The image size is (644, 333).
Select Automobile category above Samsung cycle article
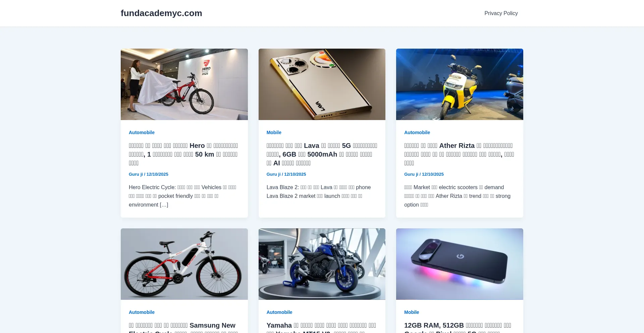pos(142,312)
